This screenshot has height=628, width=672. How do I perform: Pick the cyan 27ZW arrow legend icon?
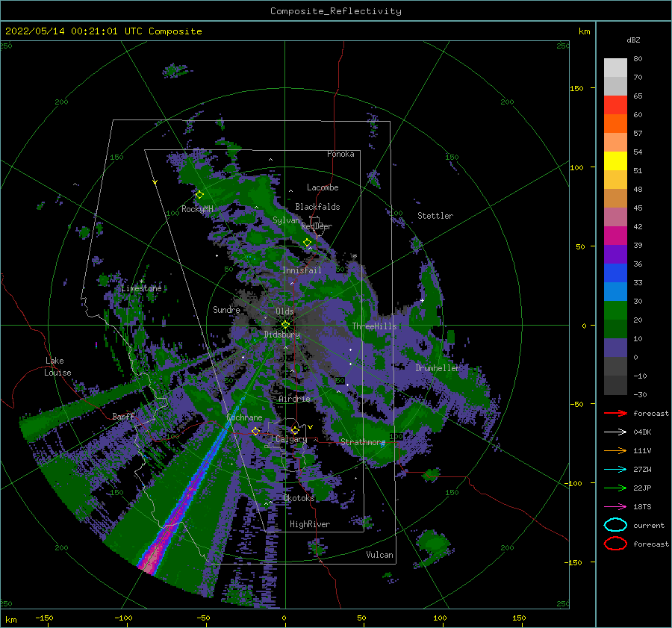click(615, 470)
